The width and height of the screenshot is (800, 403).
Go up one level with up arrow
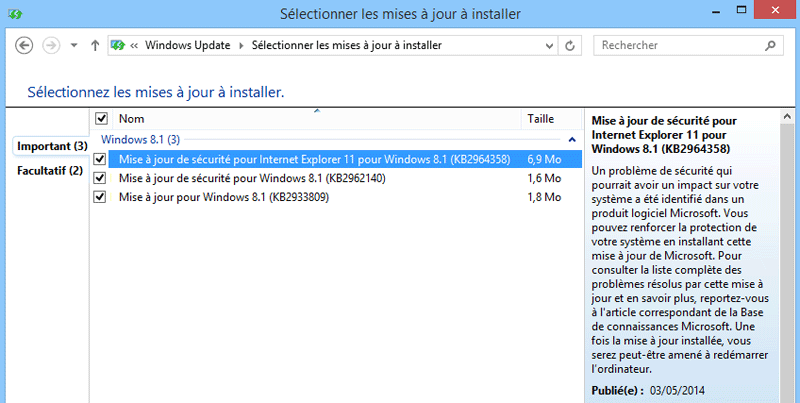pos(94,45)
